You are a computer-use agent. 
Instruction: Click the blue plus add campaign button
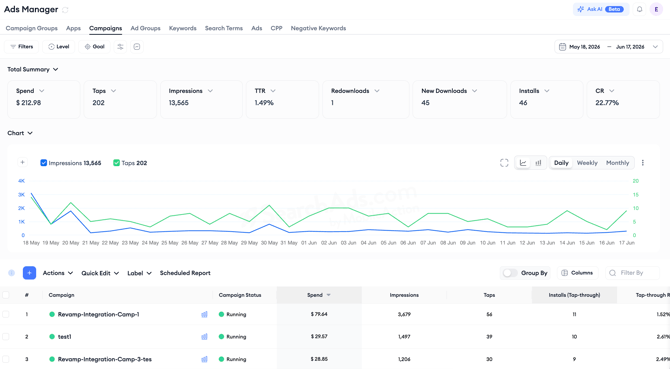pyautogui.click(x=29, y=273)
